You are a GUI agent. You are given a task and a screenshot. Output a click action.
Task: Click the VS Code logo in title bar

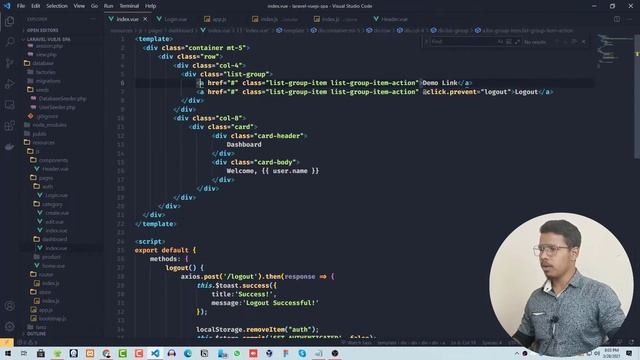tap(7, 6)
